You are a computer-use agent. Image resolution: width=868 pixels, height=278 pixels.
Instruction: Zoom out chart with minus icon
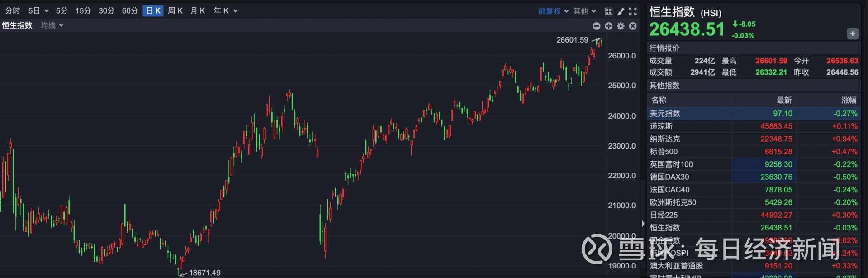[x=597, y=26]
